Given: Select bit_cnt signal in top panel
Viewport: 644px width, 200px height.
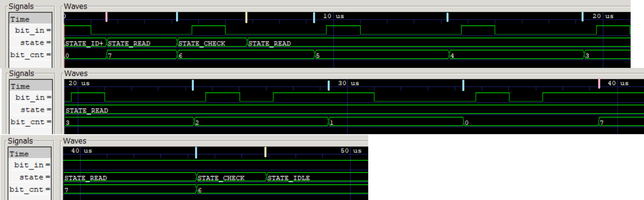Looking at the screenshot, I should point(30,55).
